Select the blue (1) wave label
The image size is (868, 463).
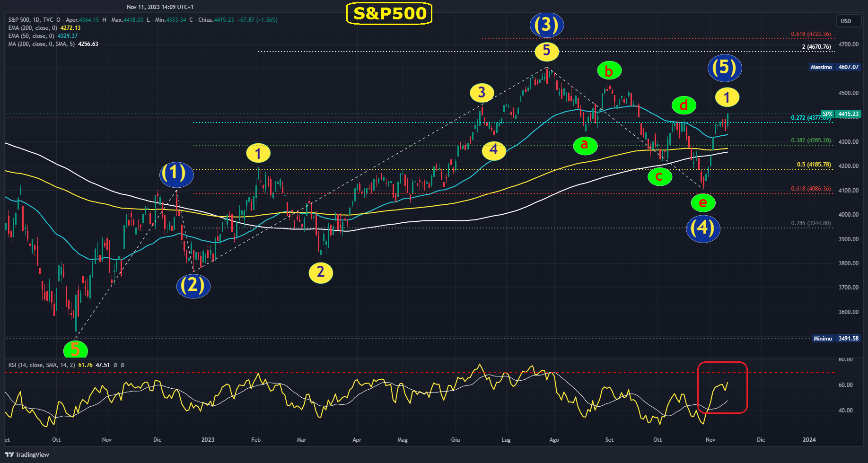click(176, 174)
